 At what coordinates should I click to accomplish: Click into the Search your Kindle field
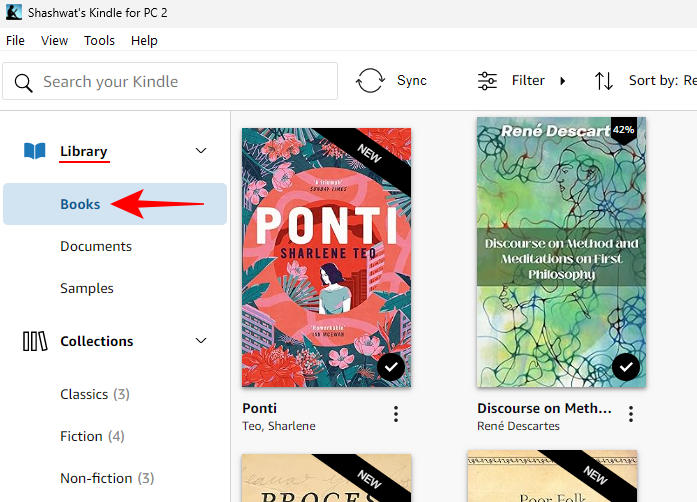(170, 81)
